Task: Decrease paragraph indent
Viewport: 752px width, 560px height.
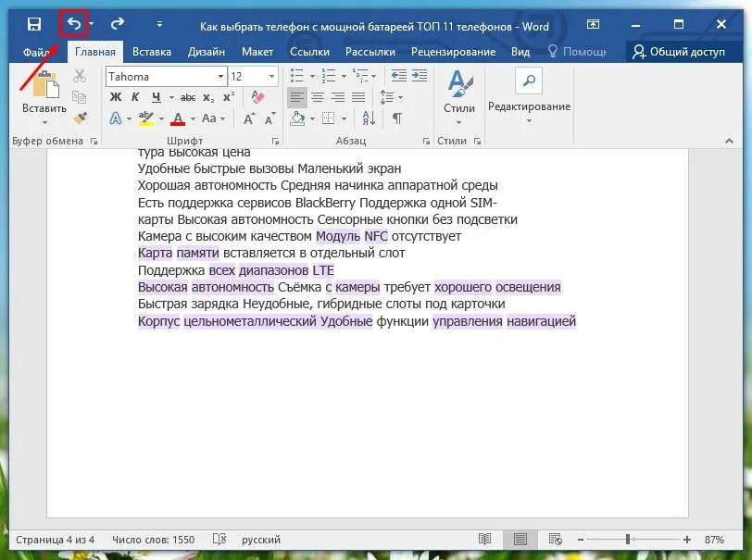Action: point(399,76)
